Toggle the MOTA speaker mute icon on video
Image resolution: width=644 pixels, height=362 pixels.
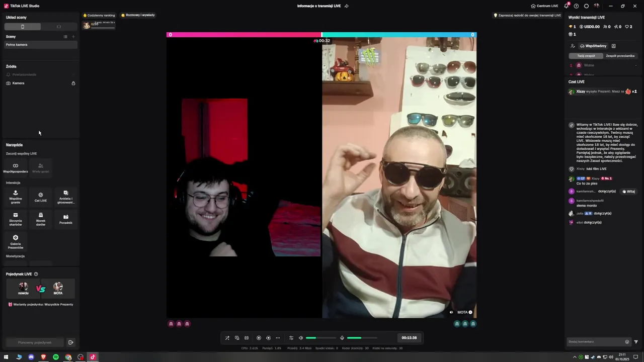[x=451, y=312]
